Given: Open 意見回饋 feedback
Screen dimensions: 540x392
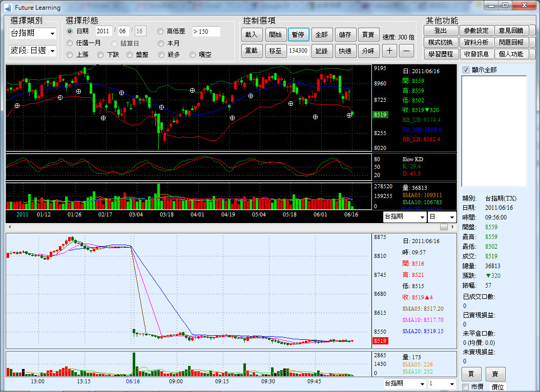Looking at the screenshot, I should click(x=511, y=31).
